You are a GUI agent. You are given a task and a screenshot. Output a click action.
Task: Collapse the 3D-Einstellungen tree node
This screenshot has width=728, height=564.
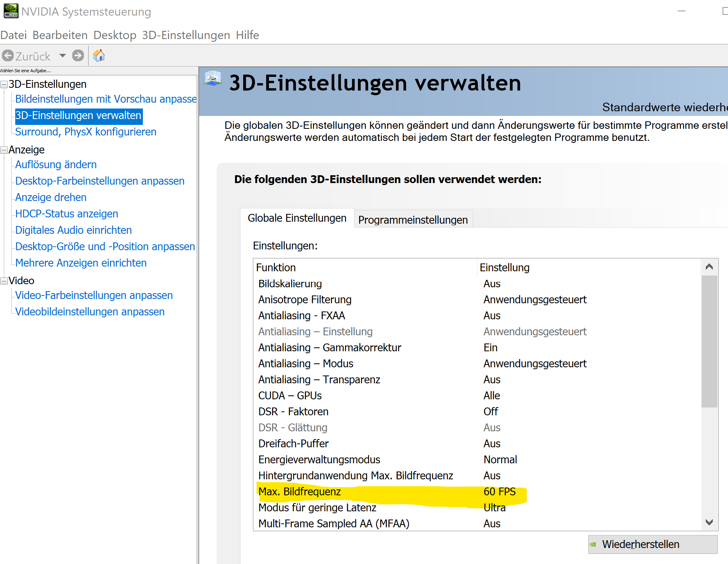tap(4, 84)
